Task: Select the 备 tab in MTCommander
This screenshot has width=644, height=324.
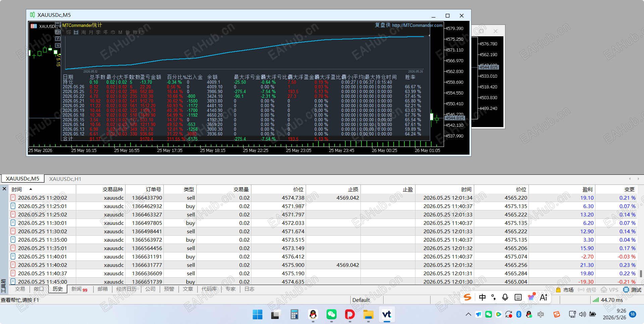Action: [128, 32]
